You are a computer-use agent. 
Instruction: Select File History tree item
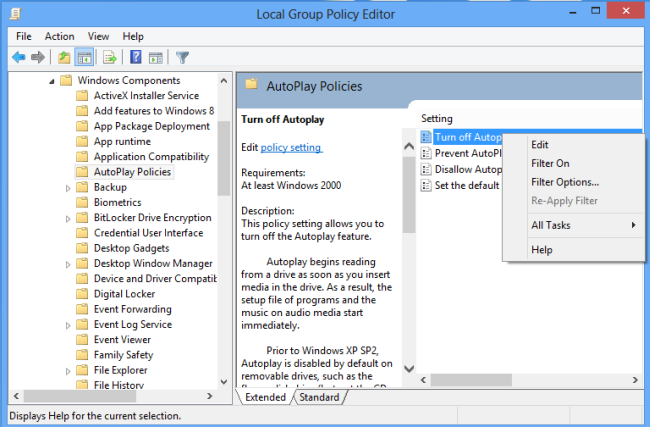119,385
